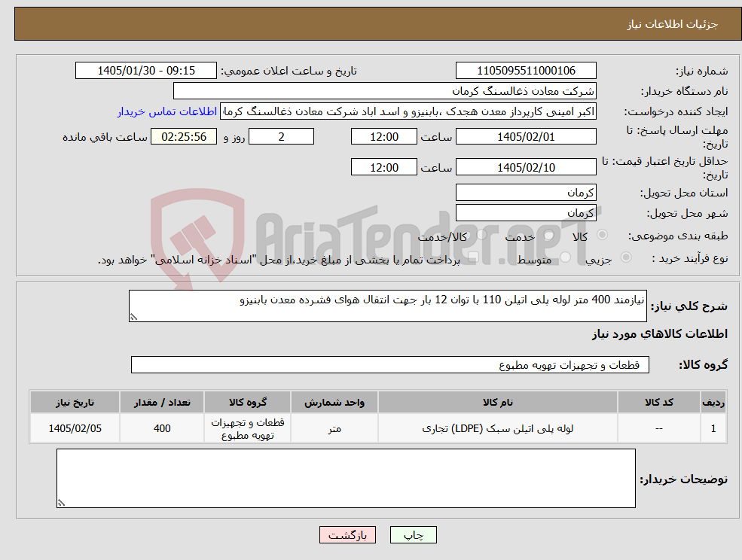Click the quantity cell 400
The width and height of the screenshot is (742, 560).
click(x=162, y=428)
